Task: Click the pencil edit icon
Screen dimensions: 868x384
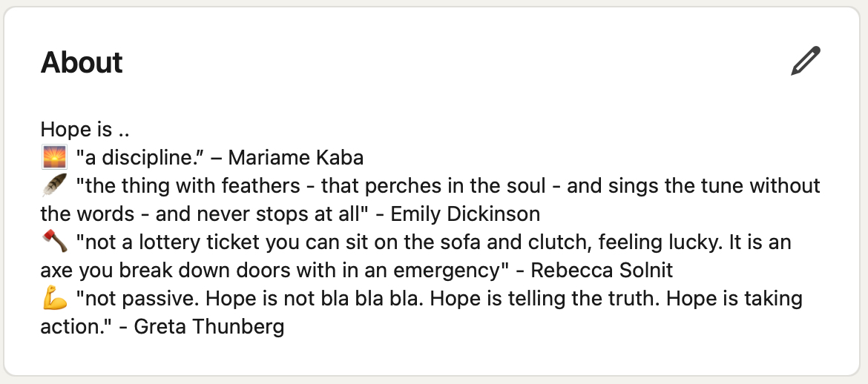Action: pyautogui.click(x=806, y=62)
